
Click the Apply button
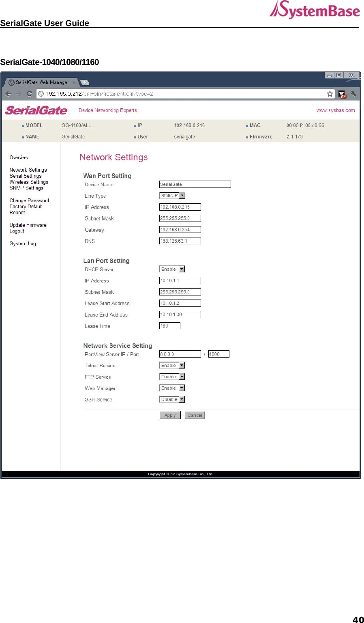click(x=170, y=415)
